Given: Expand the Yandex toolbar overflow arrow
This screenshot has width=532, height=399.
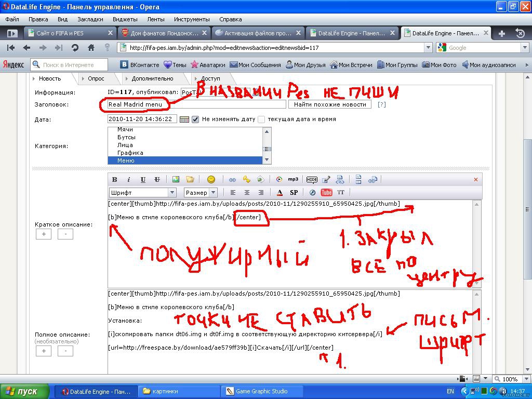Looking at the screenshot, I should tap(527, 65).
